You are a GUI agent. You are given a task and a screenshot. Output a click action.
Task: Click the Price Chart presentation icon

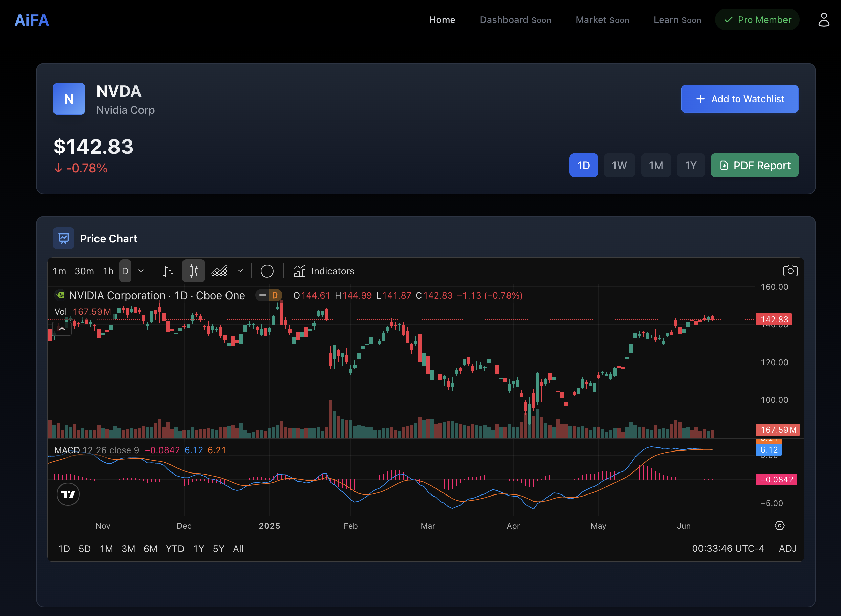(x=64, y=238)
